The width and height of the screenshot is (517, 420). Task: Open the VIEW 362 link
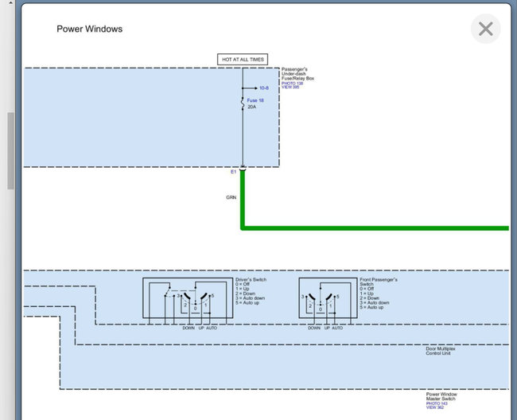435,407
